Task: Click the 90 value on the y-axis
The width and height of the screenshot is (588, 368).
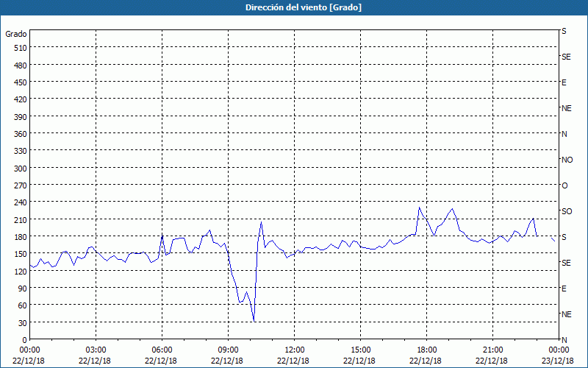Action: point(23,289)
